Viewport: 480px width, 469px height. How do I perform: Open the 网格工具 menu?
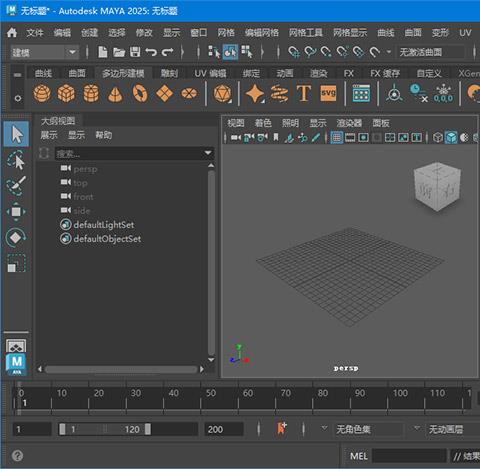[306, 33]
